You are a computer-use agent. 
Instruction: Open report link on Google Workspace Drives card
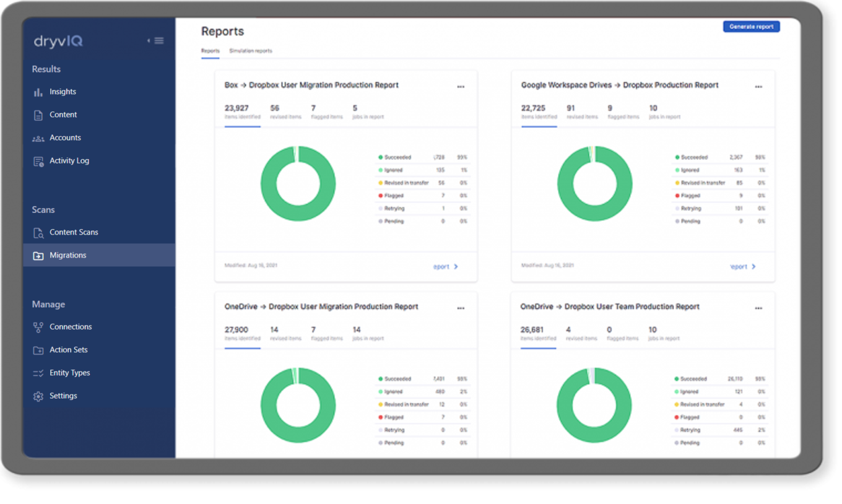point(743,267)
